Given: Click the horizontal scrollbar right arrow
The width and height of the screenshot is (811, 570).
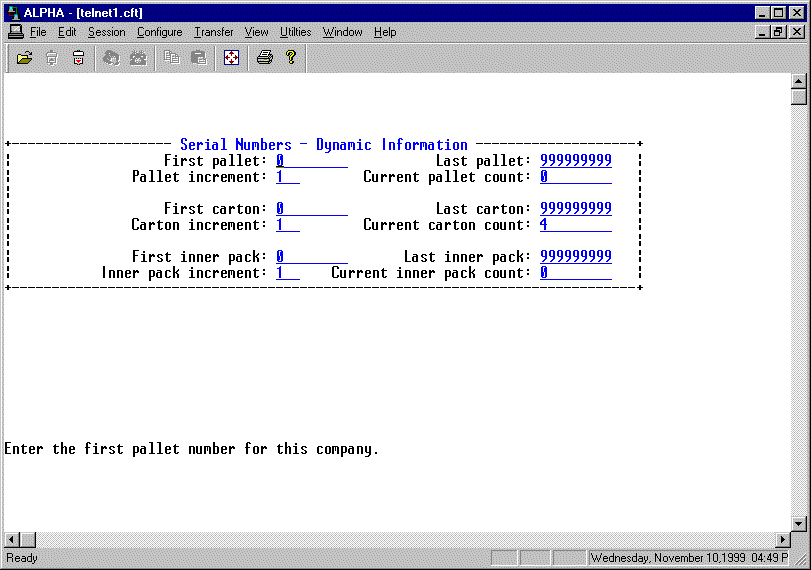Looking at the screenshot, I should (782, 540).
